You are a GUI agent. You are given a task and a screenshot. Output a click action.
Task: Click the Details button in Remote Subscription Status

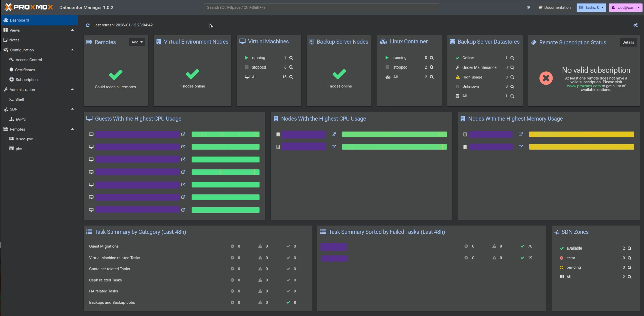pos(628,42)
